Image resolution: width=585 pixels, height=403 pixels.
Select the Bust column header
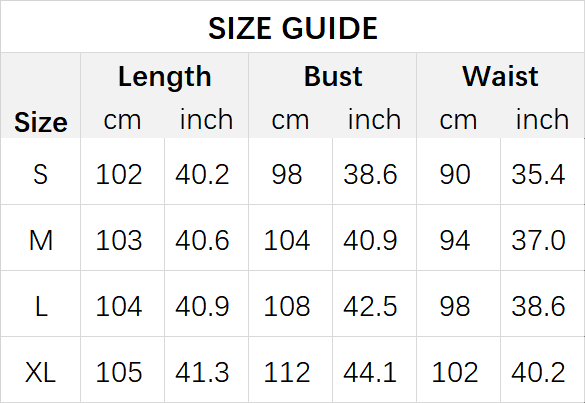pos(333,76)
